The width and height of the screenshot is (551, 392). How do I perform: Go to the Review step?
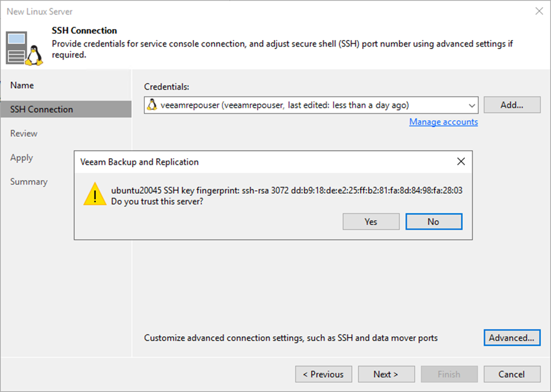pyautogui.click(x=24, y=133)
